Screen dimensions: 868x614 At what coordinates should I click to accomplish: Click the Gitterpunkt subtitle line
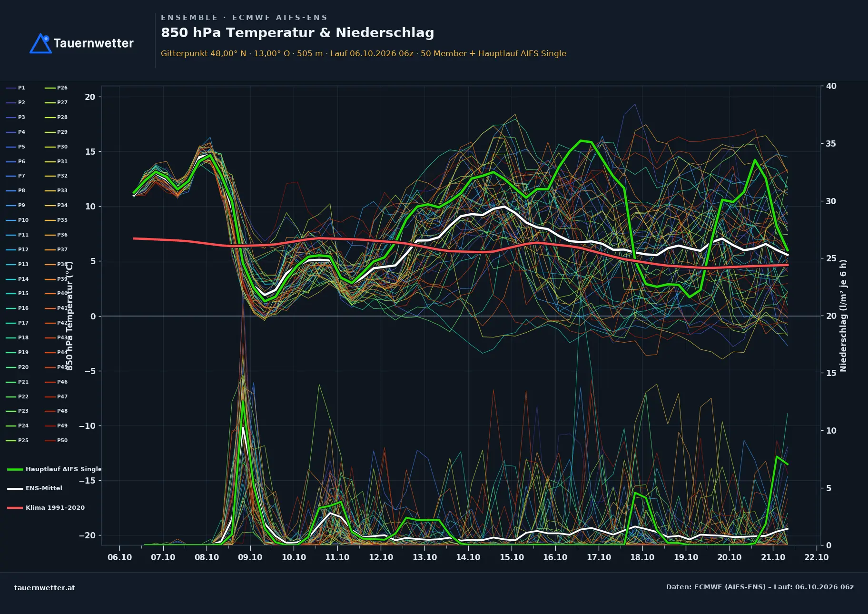(364, 53)
